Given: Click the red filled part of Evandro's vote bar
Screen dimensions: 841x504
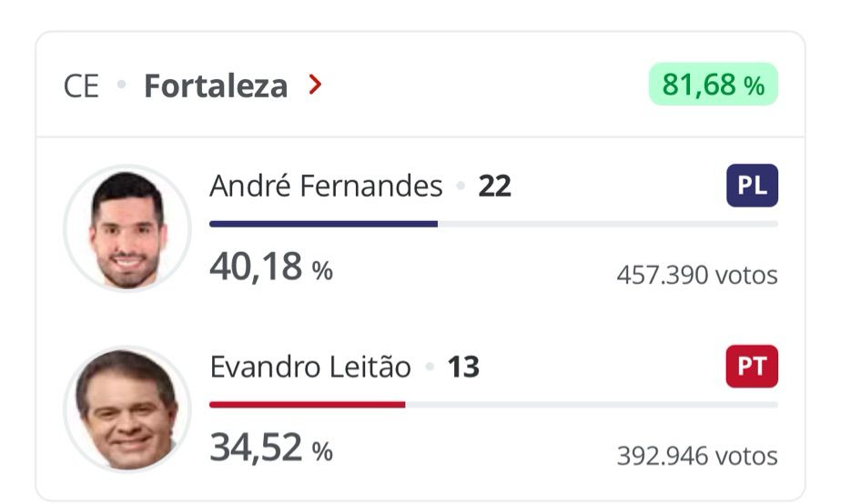Looking at the screenshot, I should (307, 404).
